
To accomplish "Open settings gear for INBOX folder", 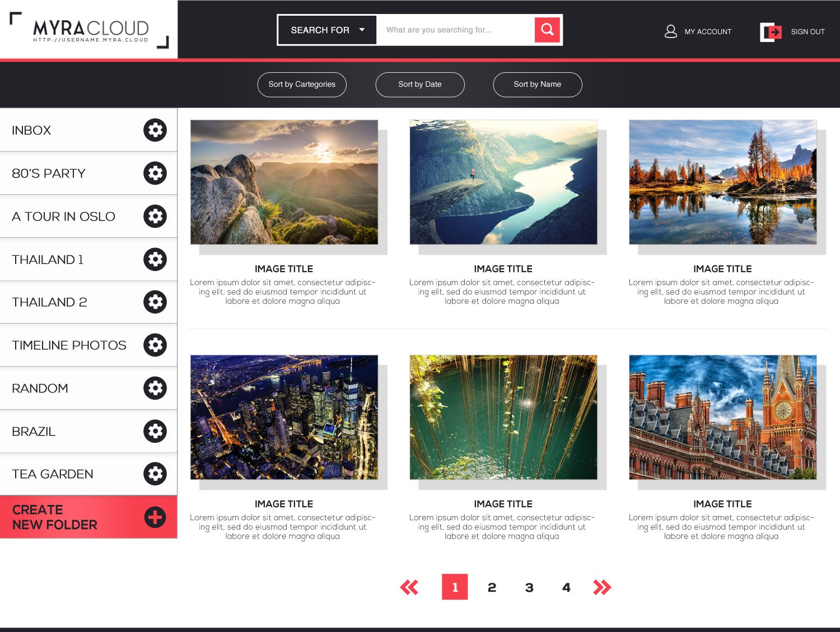I will [155, 130].
